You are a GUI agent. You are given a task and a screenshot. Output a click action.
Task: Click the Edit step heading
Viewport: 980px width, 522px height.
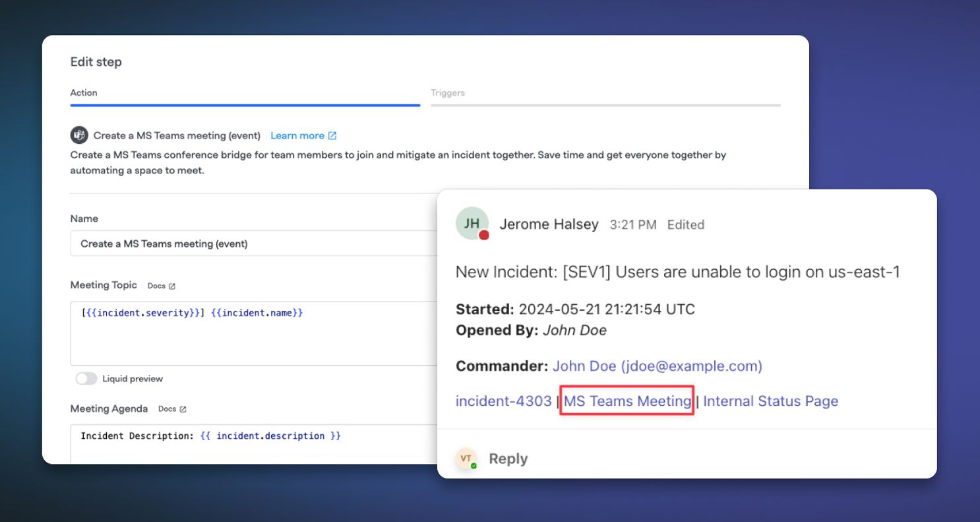point(96,62)
